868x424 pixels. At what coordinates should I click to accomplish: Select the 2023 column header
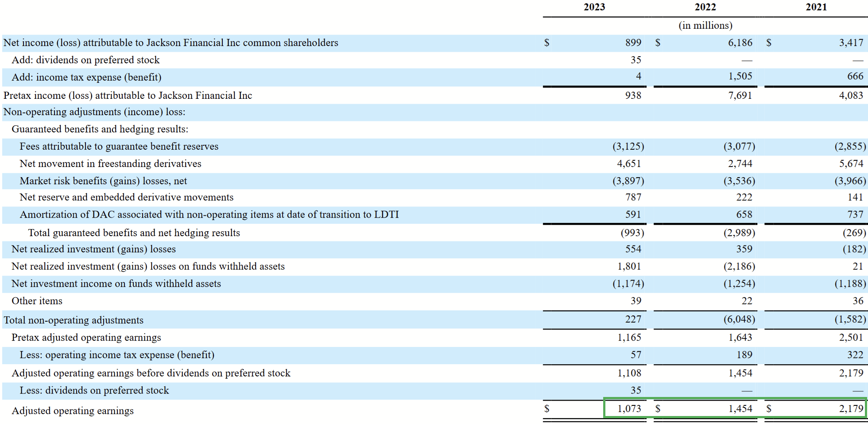point(594,7)
